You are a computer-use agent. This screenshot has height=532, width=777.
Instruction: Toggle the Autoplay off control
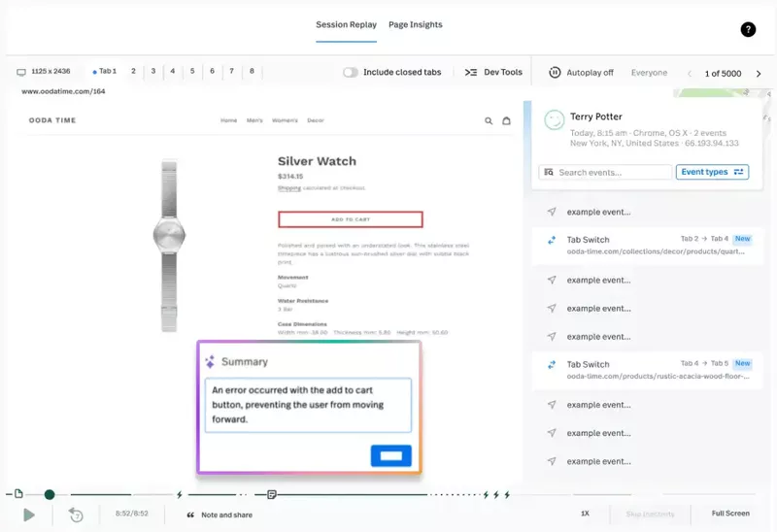coord(581,73)
